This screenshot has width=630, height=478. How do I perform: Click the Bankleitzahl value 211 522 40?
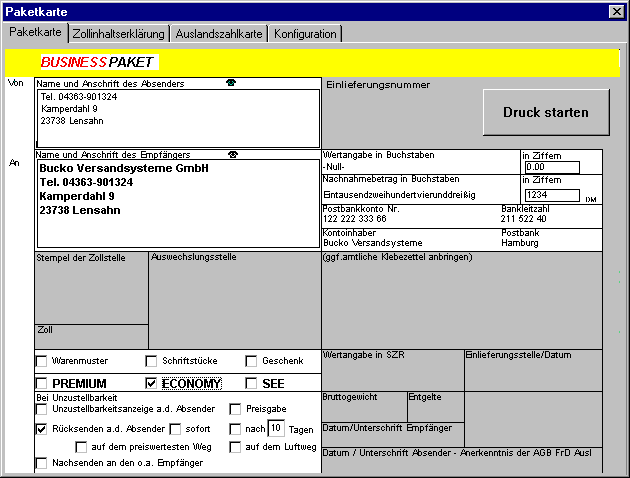(x=524, y=219)
